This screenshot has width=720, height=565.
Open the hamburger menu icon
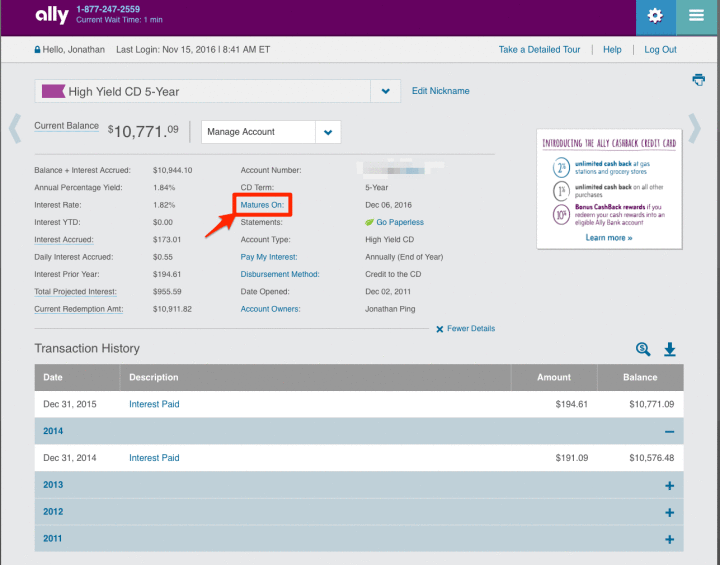[697, 17]
